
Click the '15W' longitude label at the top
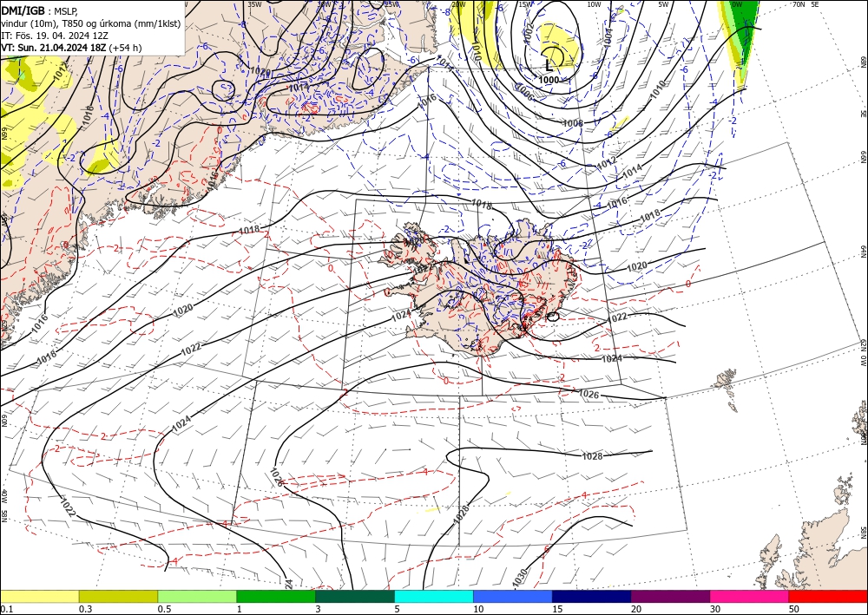tap(525, 4)
